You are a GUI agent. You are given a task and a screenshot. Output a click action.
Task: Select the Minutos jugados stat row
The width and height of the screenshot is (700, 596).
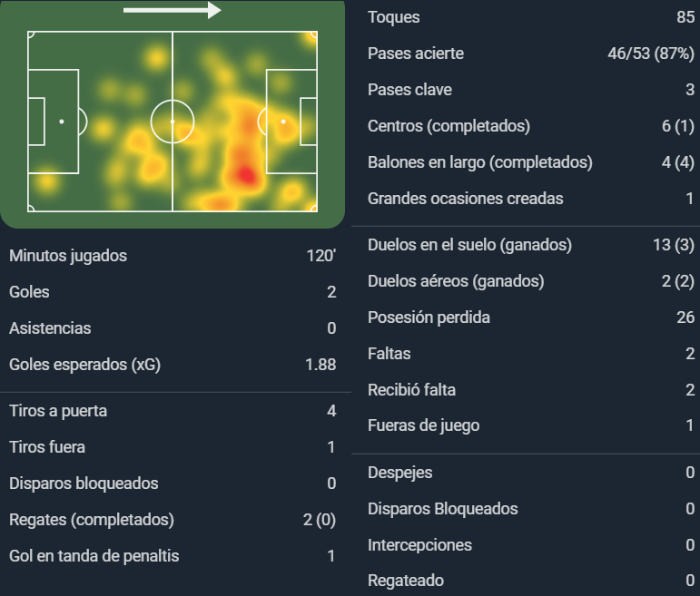pyautogui.click(x=173, y=256)
